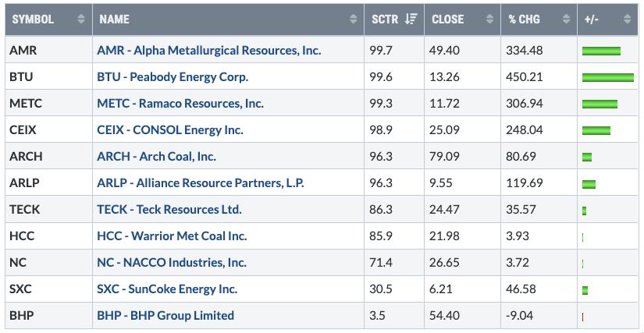The height and width of the screenshot is (333, 644).
Task: Open TECK - Teck Resources Ltd. link
Action: point(169,210)
